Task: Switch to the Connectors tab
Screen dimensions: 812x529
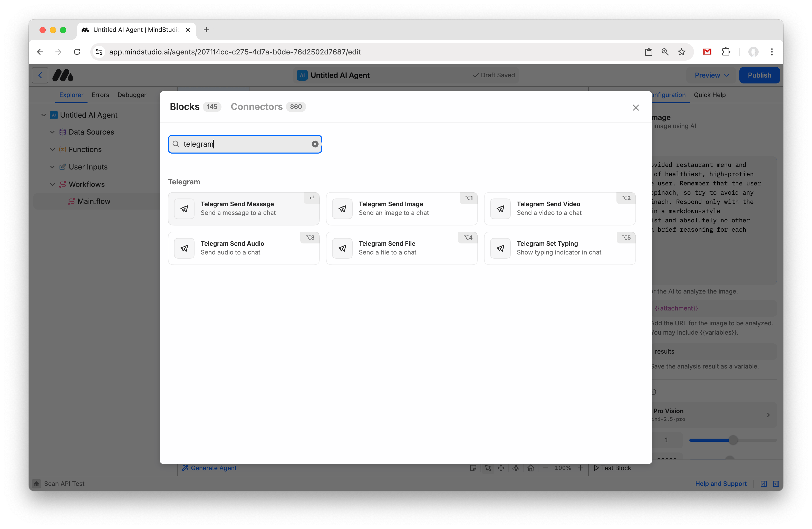Action: (x=257, y=107)
